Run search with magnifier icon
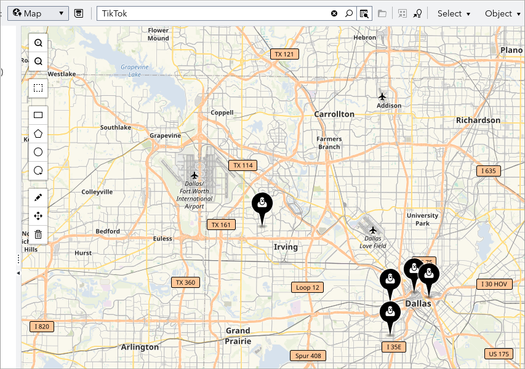 [349, 13]
